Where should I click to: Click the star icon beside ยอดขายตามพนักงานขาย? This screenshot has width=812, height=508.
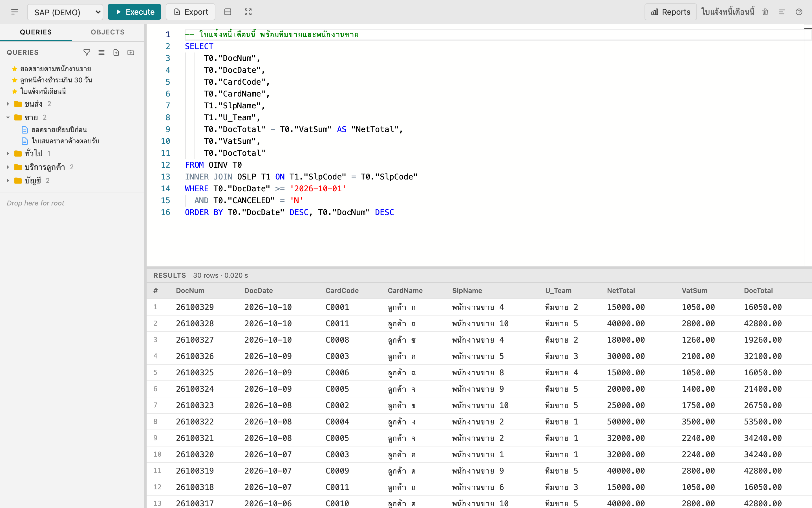click(14, 69)
